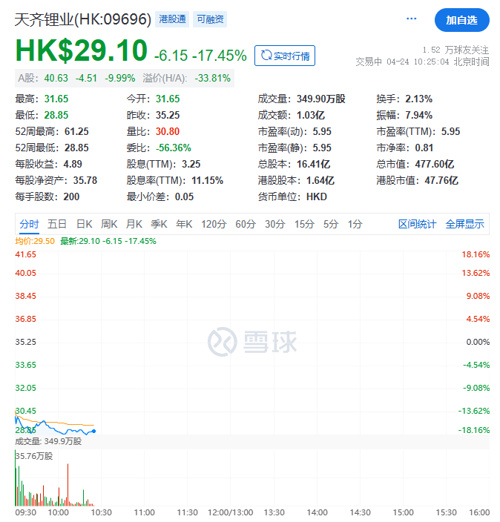Viewport: 500px width, 522px height.
Task: Click the 委比 value -56.36%
Action: click(x=173, y=148)
